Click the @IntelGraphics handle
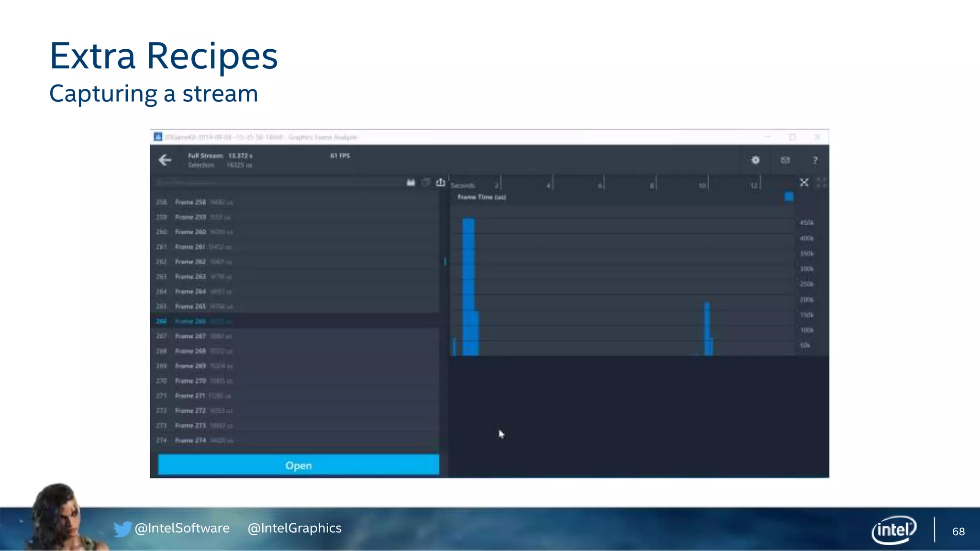This screenshot has width=980, height=551. (294, 528)
